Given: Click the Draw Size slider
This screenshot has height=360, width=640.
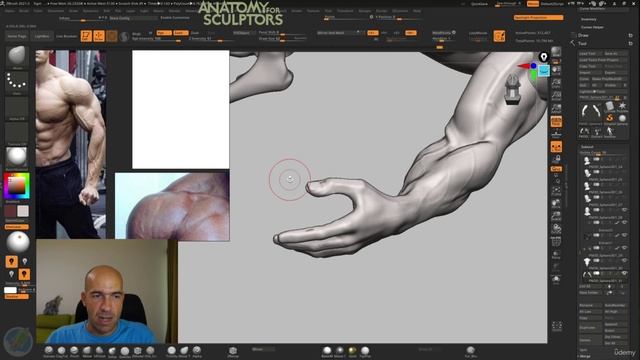Looking at the screenshot, I should pyautogui.click(x=282, y=39).
